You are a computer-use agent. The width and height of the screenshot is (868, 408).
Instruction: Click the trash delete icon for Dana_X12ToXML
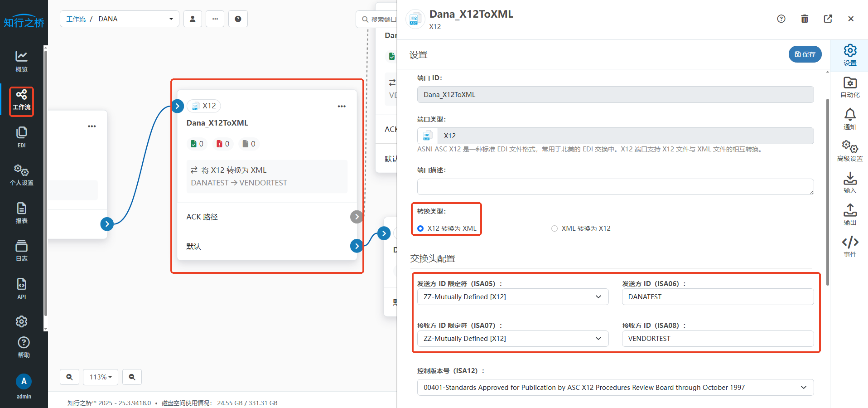pyautogui.click(x=805, y=19)
